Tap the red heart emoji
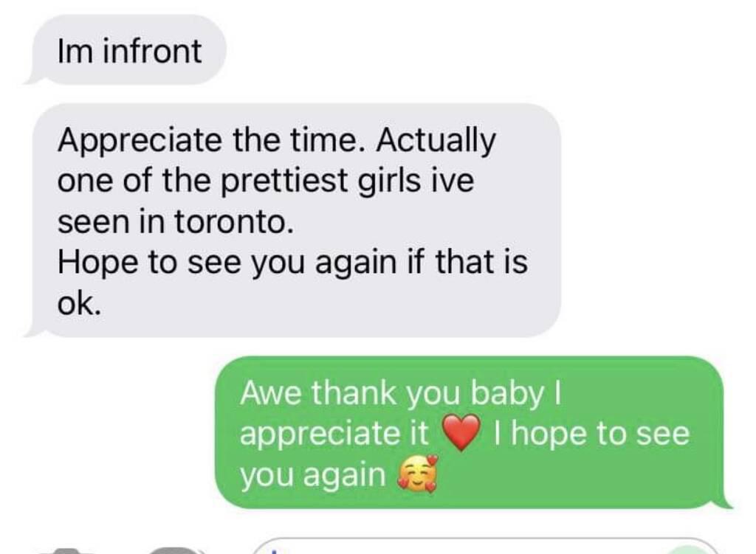Viewport: 756px width, 554px height. click(x=461, y=432)
